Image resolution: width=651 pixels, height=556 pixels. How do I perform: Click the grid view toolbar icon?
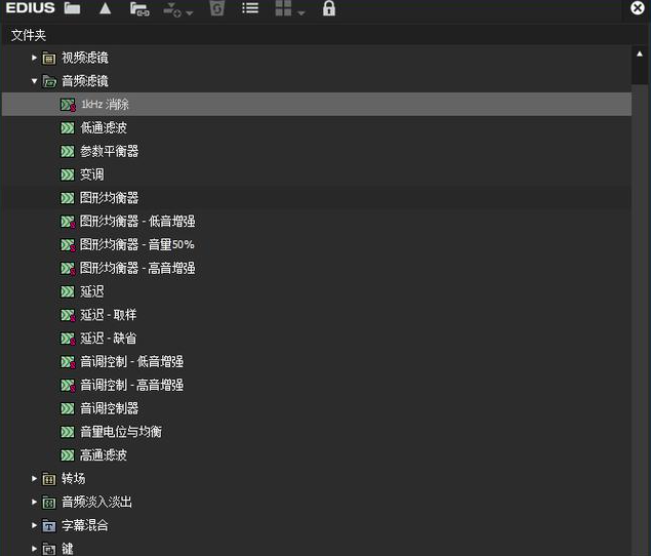coord(283,8)
